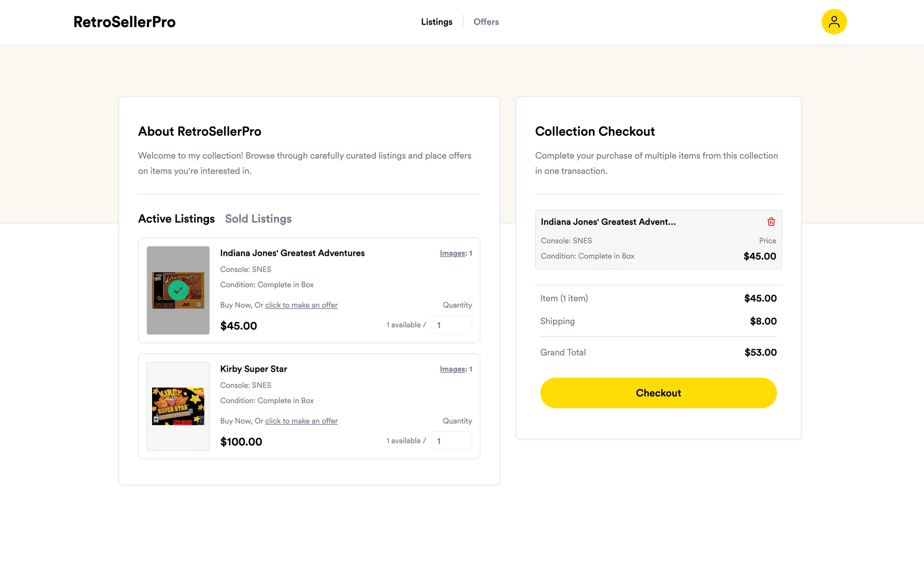924x563 pixels.
Task: Open the Offers menu item
Action: [x=486, y=22]
